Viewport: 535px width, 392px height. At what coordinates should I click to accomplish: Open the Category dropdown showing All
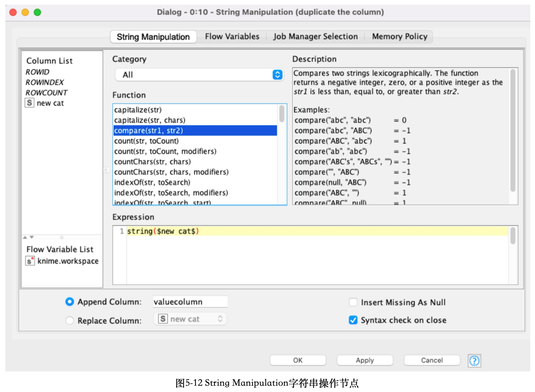pyautogui.click(x=199, y=75)
